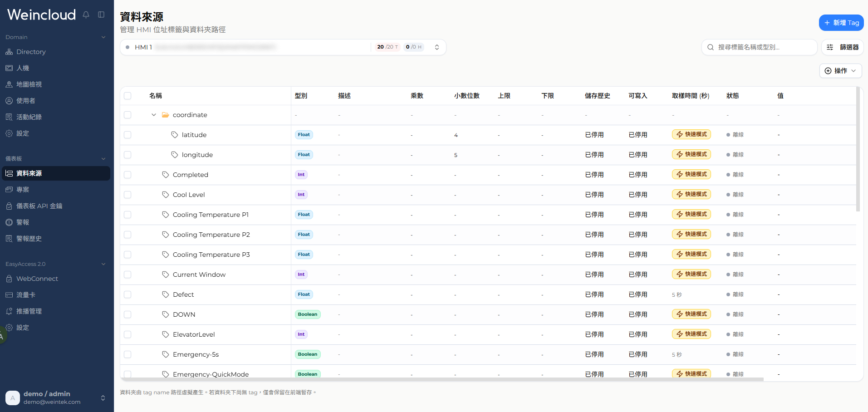Open EasyAccess 設定 menu item

56,328
